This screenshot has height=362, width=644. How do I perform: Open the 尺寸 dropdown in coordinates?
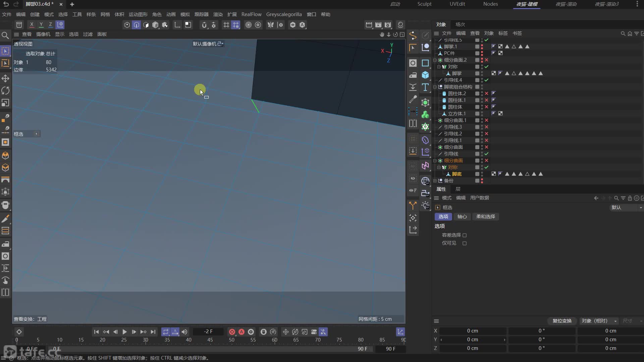(x=632, y=321)
